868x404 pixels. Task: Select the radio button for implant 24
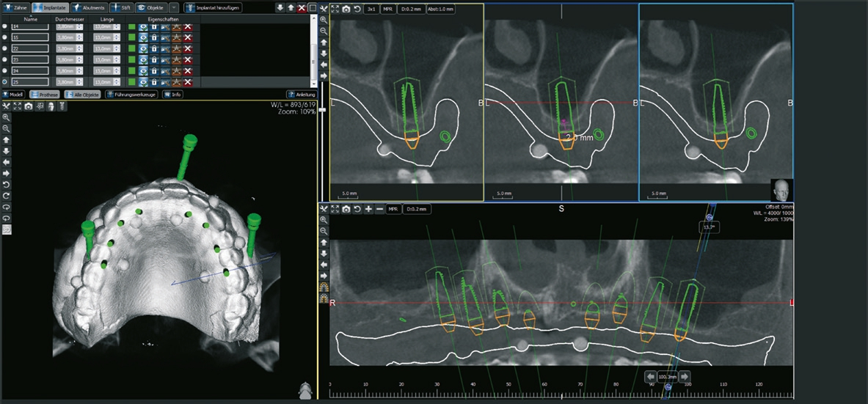point(6,70)
